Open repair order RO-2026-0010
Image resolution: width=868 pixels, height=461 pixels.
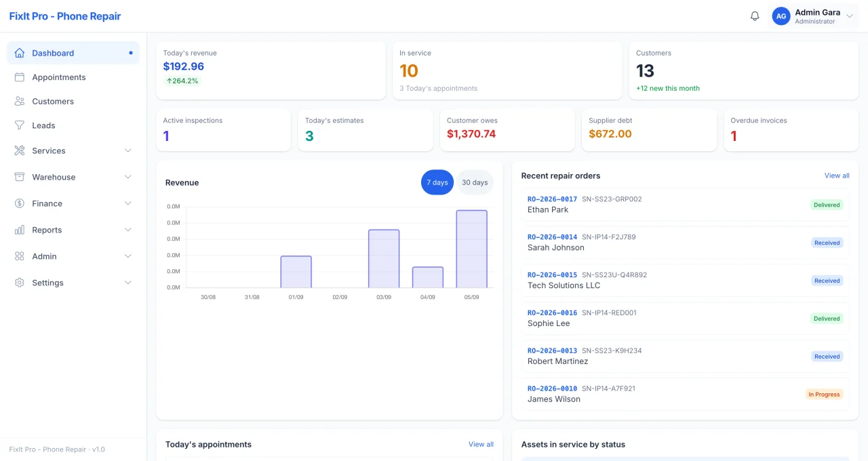coord(552,389)
